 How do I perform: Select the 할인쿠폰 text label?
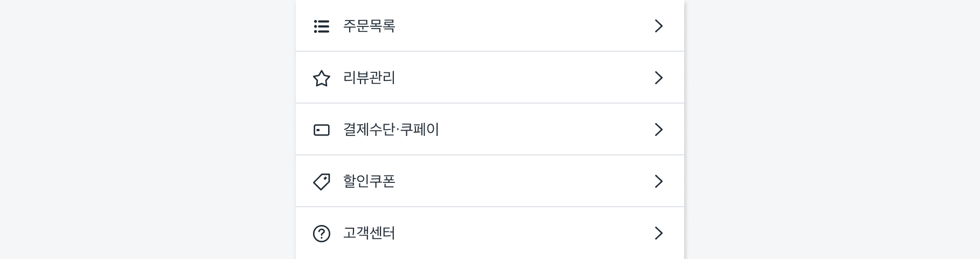pos(369,181)
